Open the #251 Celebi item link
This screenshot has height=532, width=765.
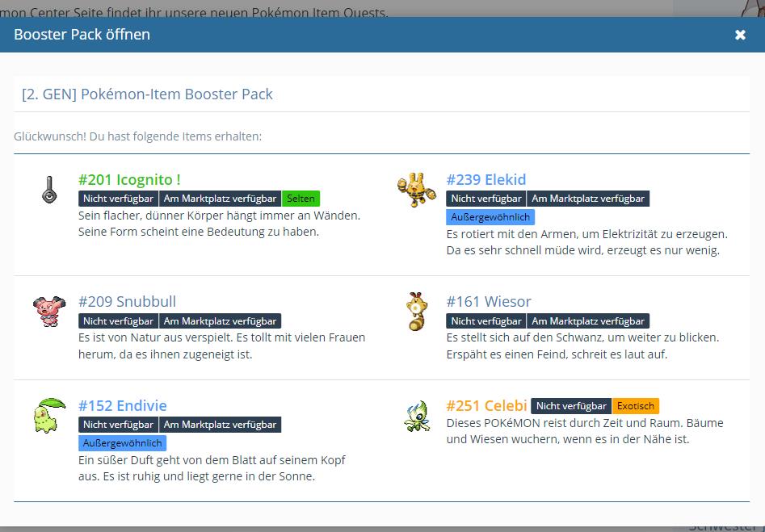click(486, 405)
